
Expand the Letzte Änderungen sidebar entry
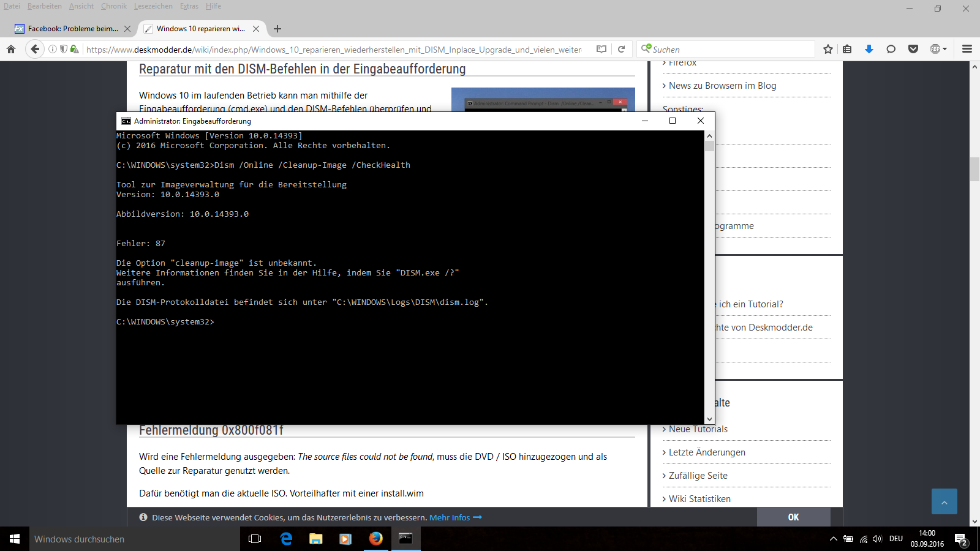tap(707, 452)
